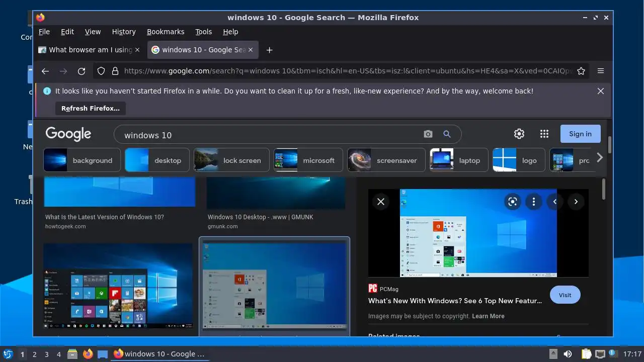
Task: Click the Sign in button
Action: click(x=580, y=134)
